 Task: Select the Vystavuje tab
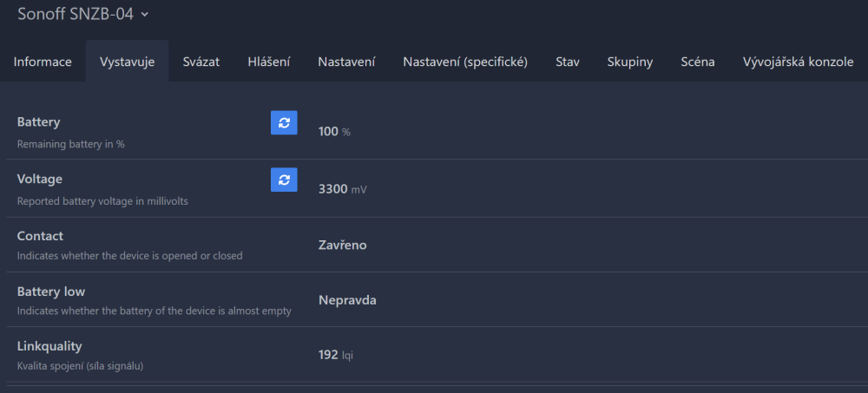coord(127,62)
